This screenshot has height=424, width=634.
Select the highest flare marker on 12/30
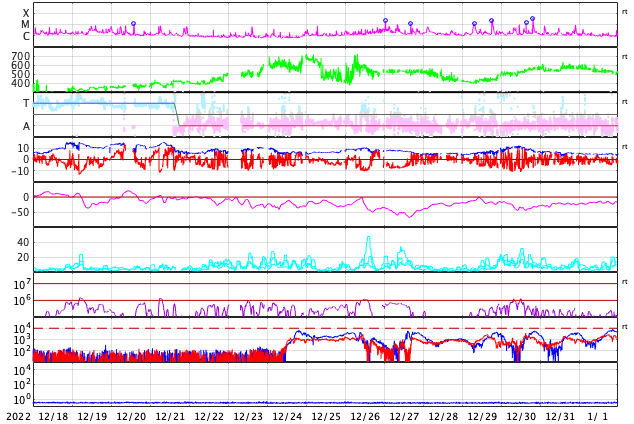click(x=533, y=19)
